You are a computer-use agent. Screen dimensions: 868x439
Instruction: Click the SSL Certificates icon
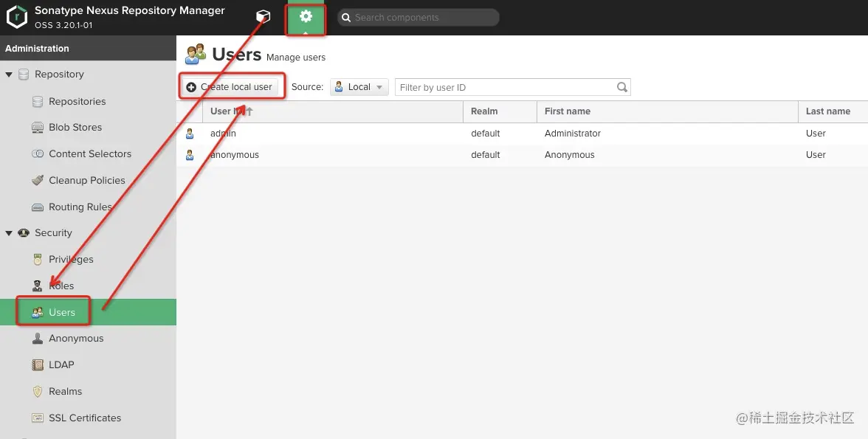[x=38, y=418]
